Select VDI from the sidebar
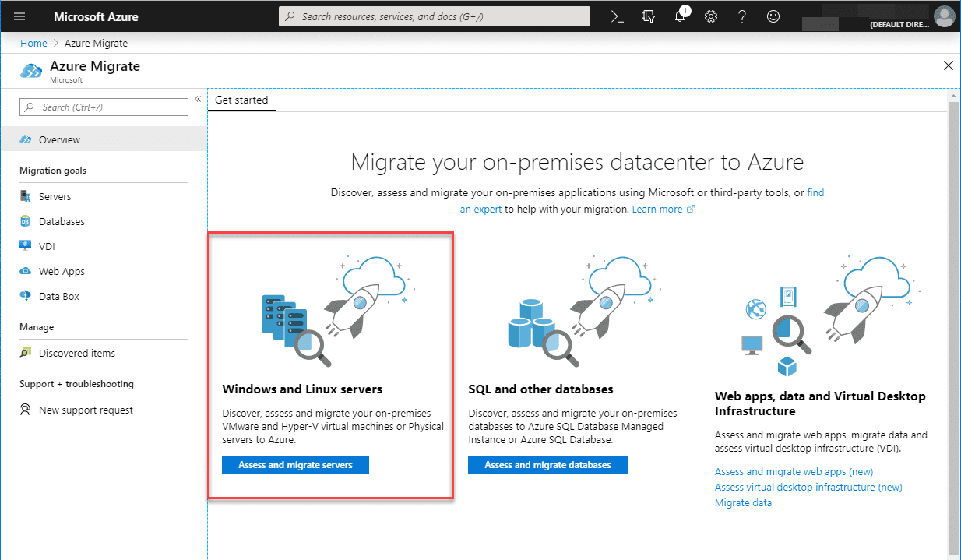961x560 pixels. pyautogui.click(x=50, y=245)
